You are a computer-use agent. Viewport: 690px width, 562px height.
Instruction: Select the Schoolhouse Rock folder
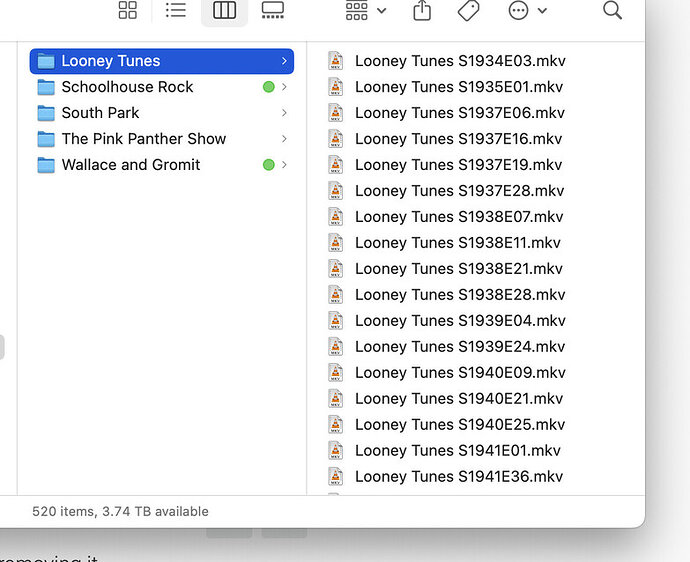pos(161,87)
